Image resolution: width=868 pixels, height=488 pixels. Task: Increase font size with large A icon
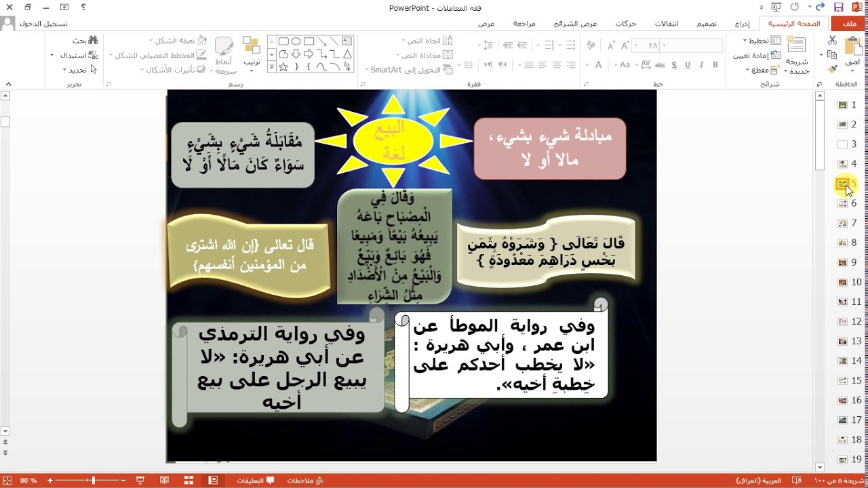point(625,45)
